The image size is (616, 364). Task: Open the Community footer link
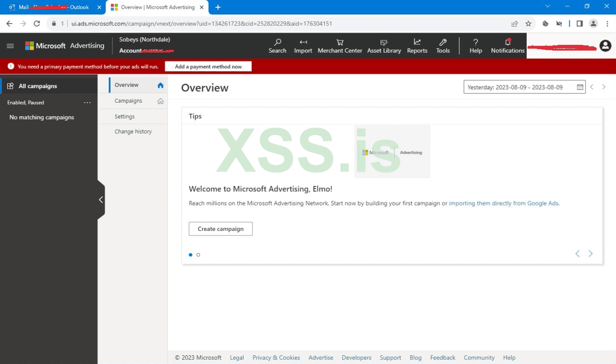[479, 358]
